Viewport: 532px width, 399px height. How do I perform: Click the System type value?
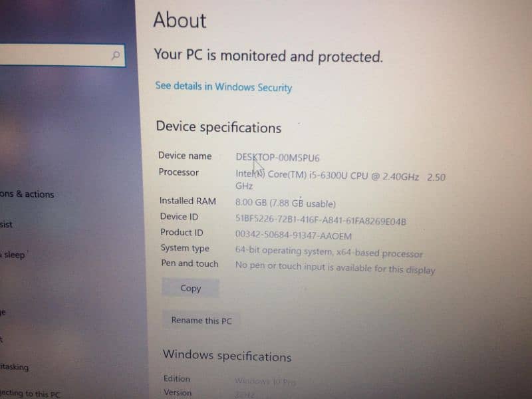coord(329,252)
